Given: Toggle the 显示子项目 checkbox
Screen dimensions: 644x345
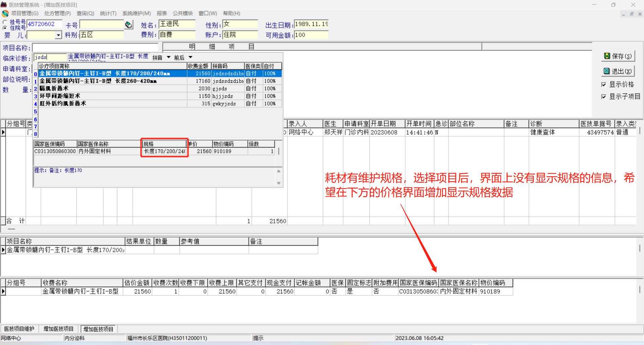Looking at the screenshot, I should point(604,96).
